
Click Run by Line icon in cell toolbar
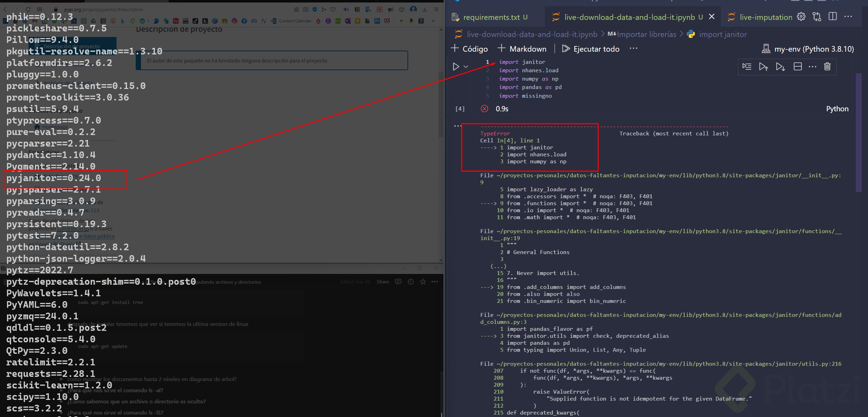click(x=747, y=66)
